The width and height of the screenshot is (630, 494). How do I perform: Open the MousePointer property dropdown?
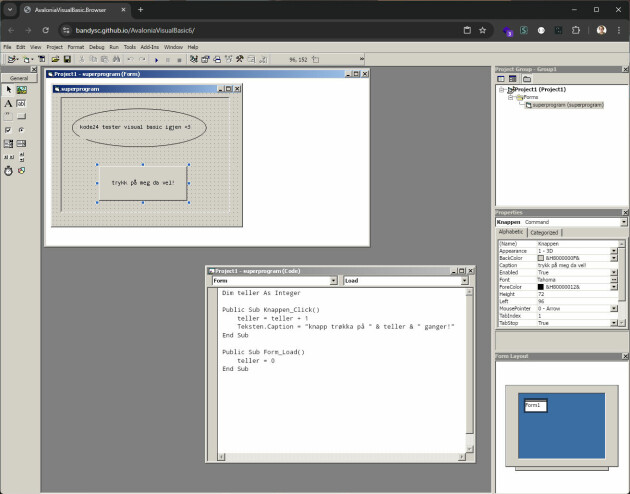pyautogui.click(x=614, y=309)
